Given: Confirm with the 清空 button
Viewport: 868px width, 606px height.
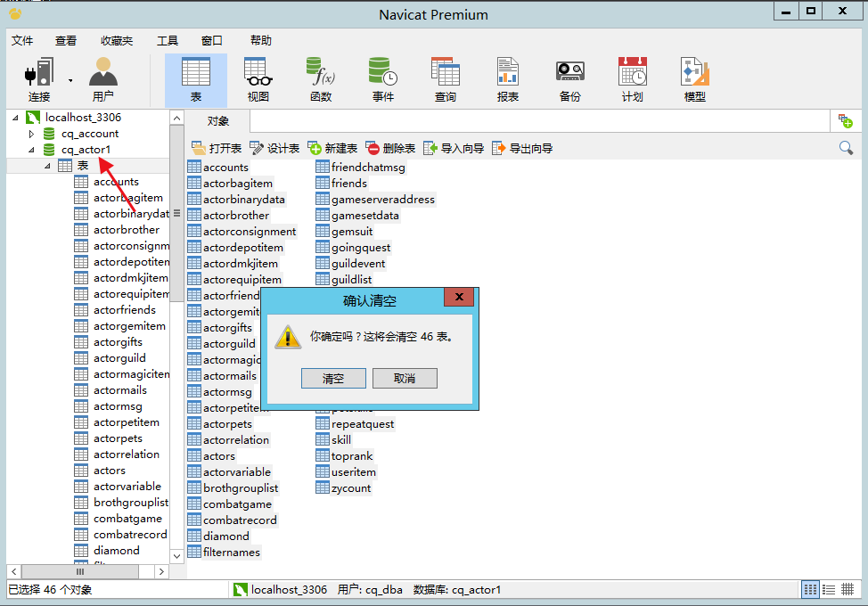Looking at the screenshot, I should pos(333,379).
